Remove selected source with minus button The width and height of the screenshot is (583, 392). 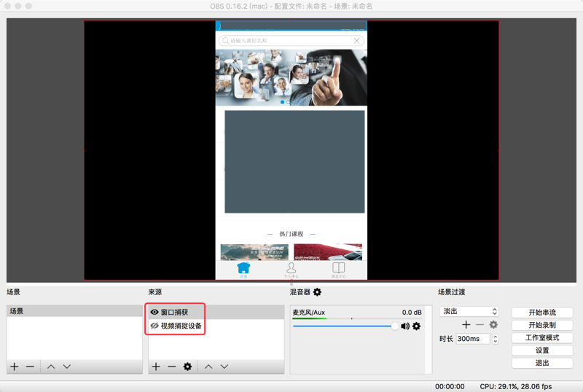point(172,366)
